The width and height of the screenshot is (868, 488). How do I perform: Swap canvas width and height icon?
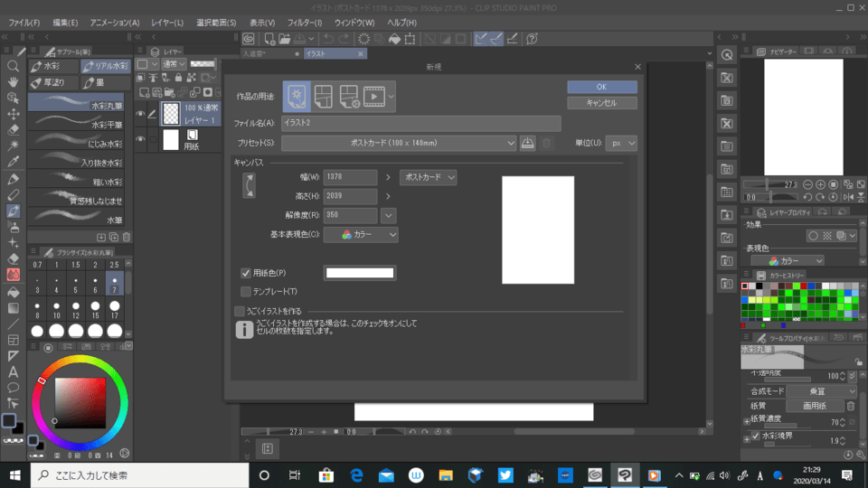click(250, 185)
